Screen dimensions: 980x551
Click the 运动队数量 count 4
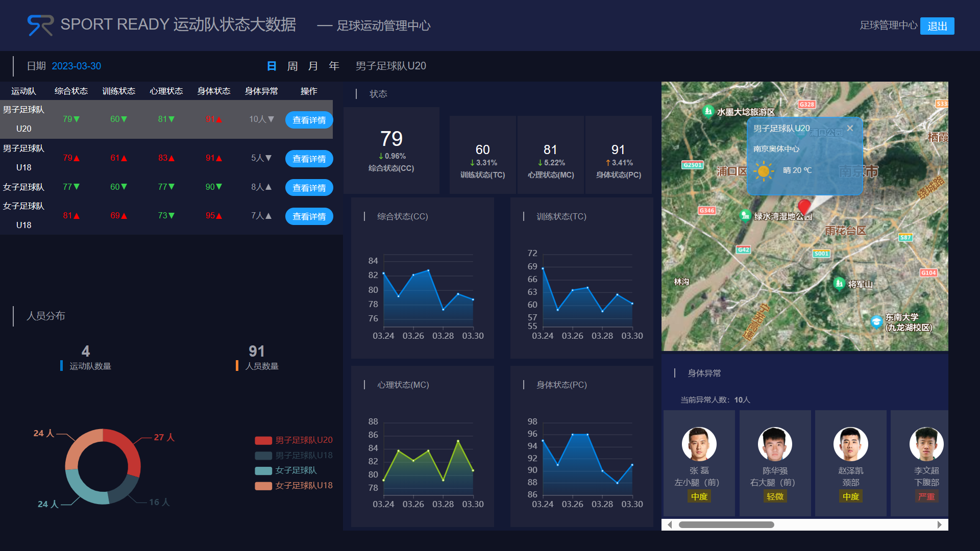(85, 351)
